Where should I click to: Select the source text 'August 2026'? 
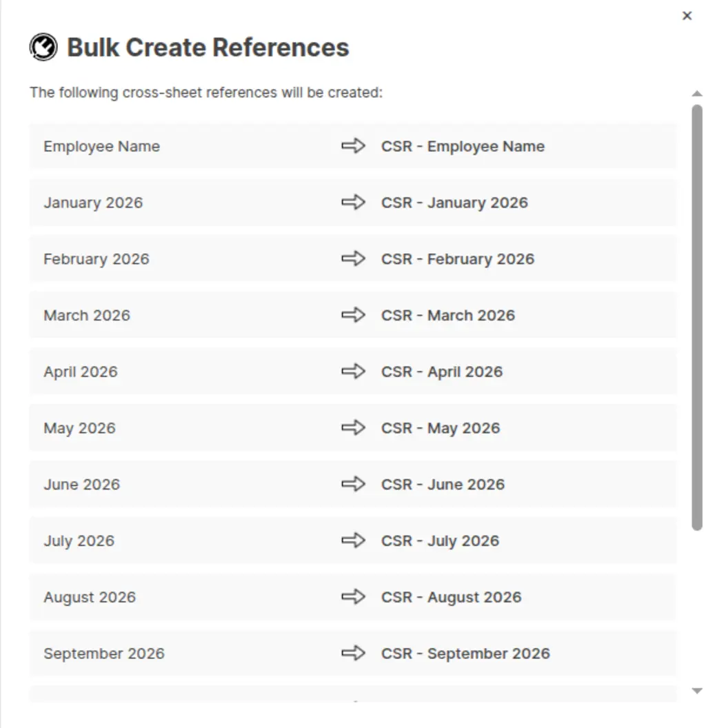point(90,597)
